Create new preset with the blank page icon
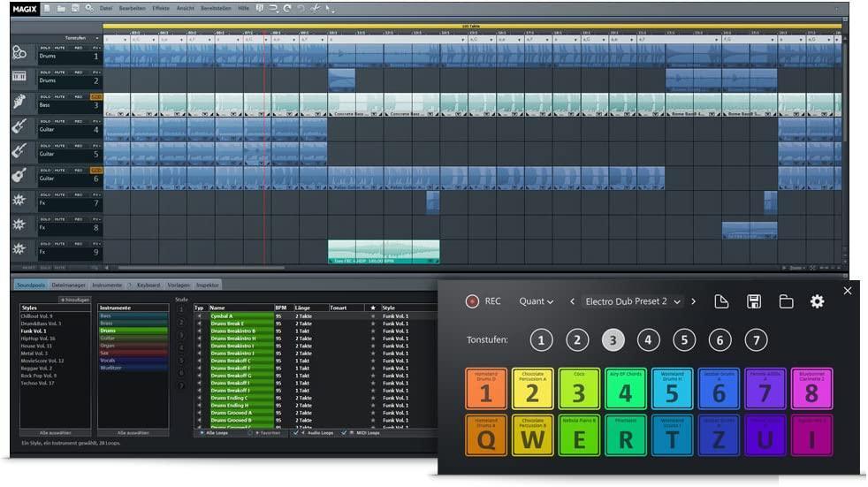The height and width of the screenshot is (487, 868). click(x=721, y=301)
